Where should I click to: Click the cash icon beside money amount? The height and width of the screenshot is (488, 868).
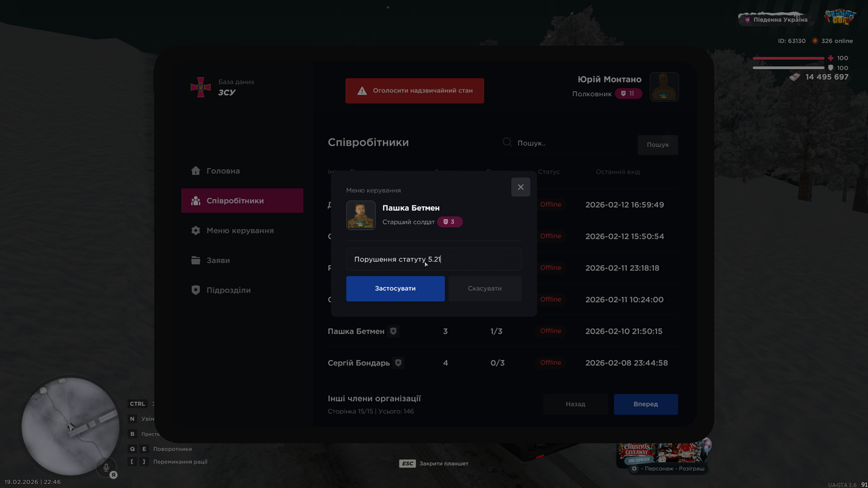pos(795,77)
